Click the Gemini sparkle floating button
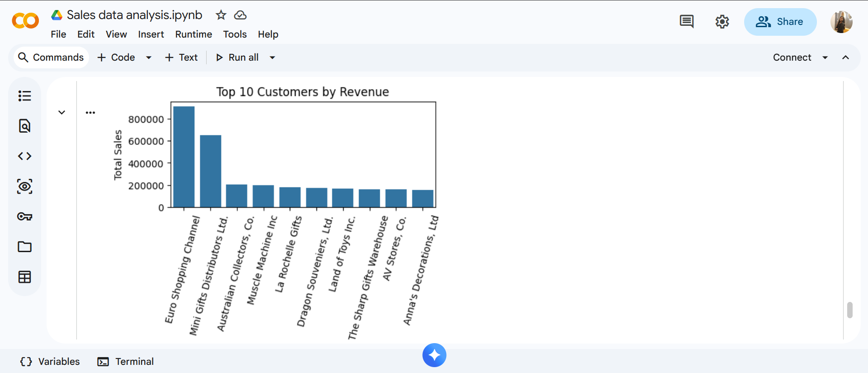Viewport: 868px width, 373px height. 434,355
